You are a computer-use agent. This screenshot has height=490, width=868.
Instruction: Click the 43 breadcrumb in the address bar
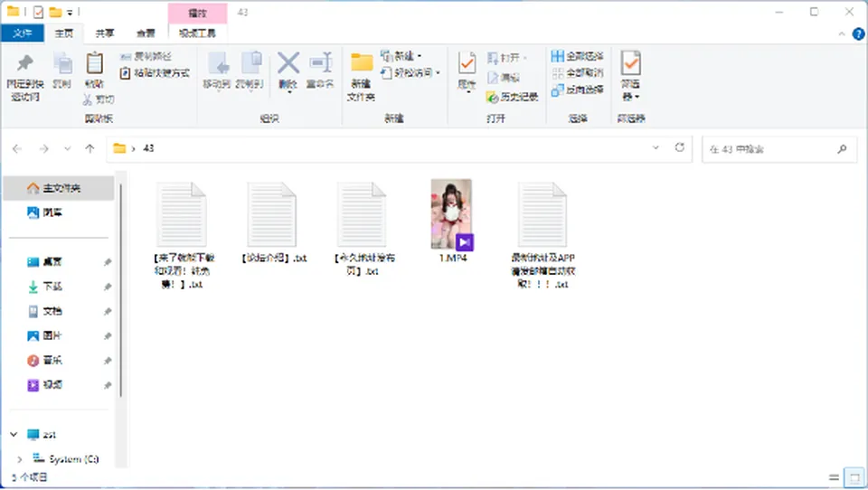(148, 148)
